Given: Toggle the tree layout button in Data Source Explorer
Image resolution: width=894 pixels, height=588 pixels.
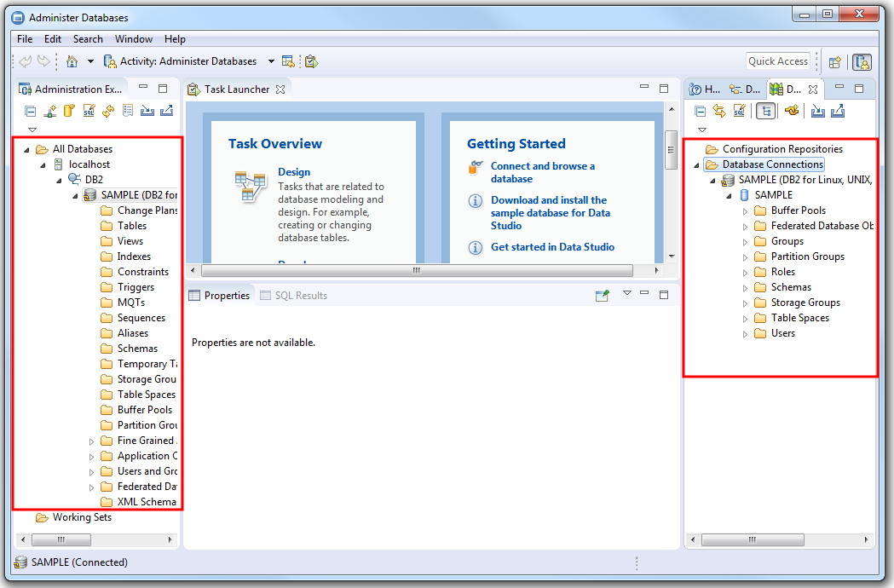Looking at the screenshot, I should click(764, 111).
